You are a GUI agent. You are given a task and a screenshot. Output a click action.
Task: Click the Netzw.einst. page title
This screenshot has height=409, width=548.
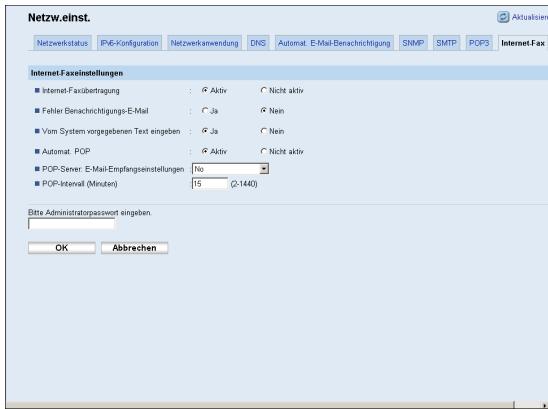[x=59, y=17]
